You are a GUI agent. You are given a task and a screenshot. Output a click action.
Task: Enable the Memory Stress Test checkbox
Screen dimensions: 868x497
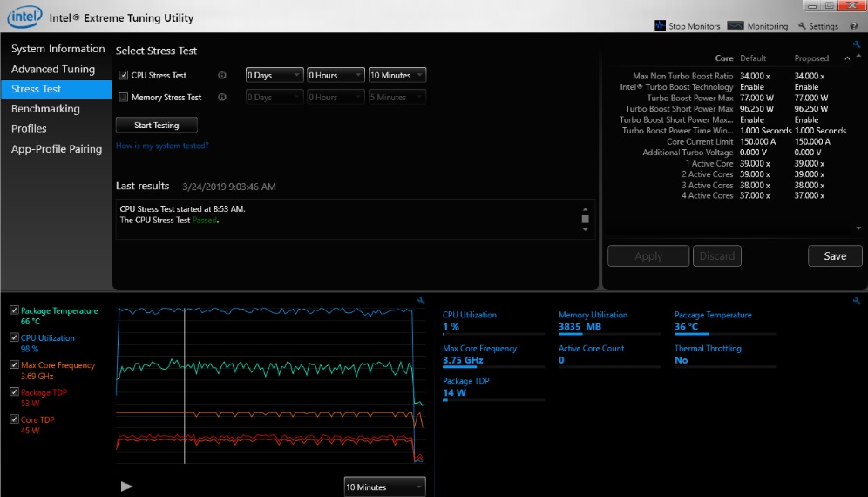(124, 97)
